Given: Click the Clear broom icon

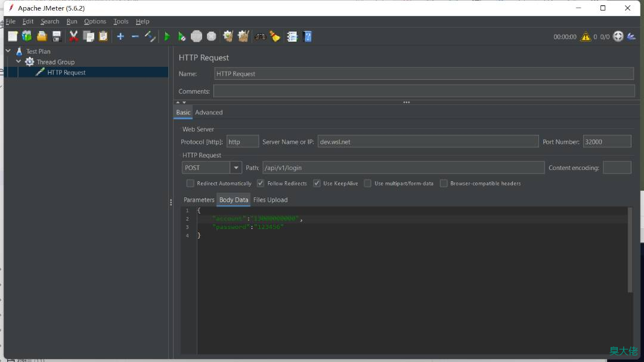Looking at the screenshot, I should pyautogui.click(x=228, y=36).
